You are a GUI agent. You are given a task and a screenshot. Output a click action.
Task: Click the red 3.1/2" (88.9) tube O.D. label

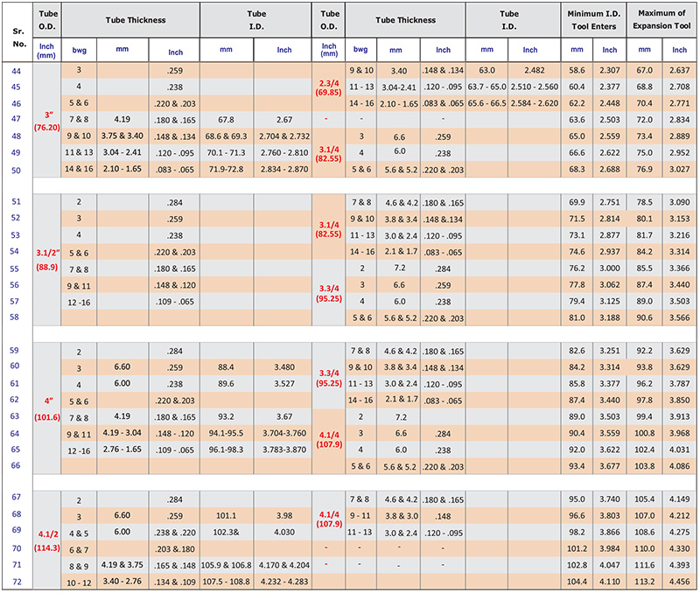[x=47, y=260]
